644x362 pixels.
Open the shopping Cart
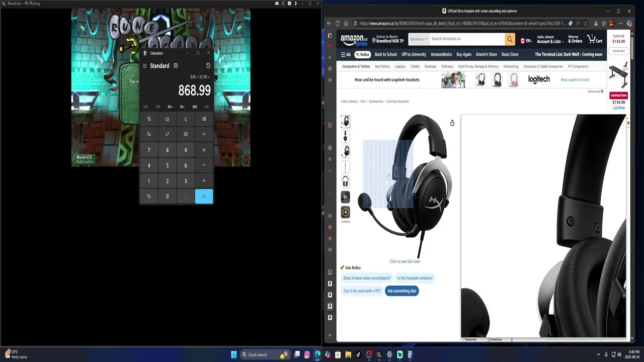coord(595,39)
